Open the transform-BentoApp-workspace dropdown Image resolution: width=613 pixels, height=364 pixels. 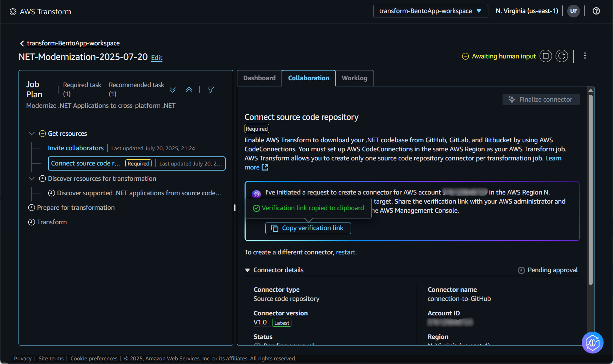click(431, 11)
